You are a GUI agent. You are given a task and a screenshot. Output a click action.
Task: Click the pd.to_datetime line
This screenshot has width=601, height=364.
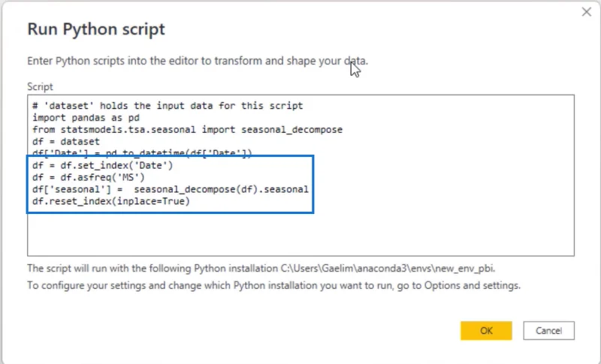[x=142, y=153]
